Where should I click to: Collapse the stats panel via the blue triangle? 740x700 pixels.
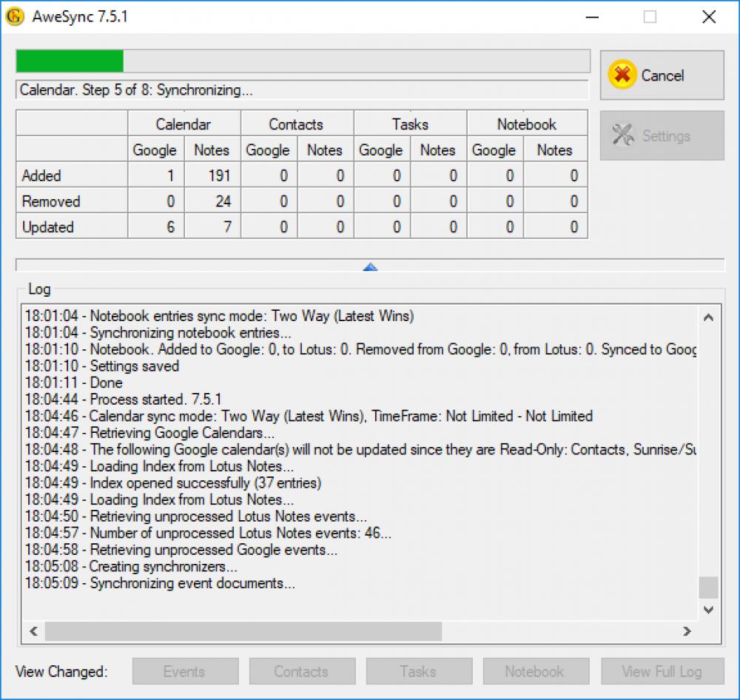click(x=370, y=266)
